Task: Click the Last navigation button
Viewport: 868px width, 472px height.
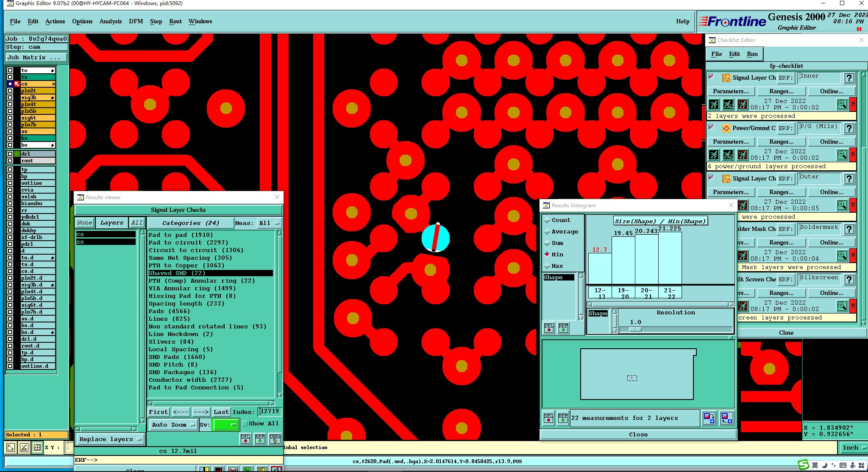Action: coord(221,412)
